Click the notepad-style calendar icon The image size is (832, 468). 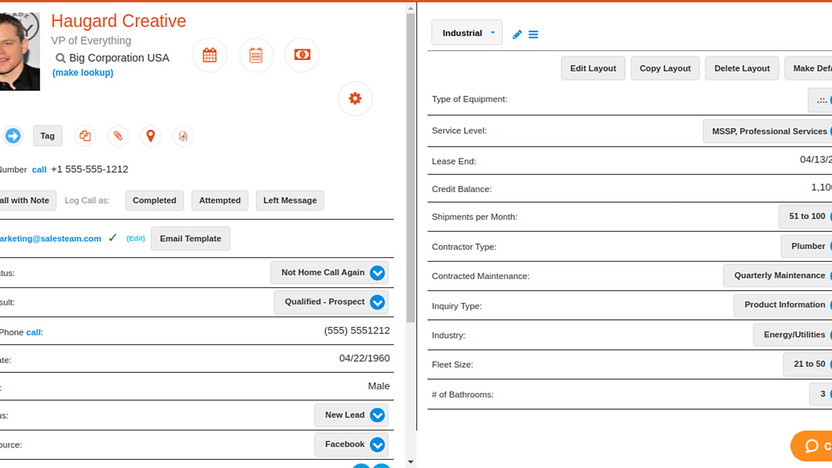tap(256, 55)
